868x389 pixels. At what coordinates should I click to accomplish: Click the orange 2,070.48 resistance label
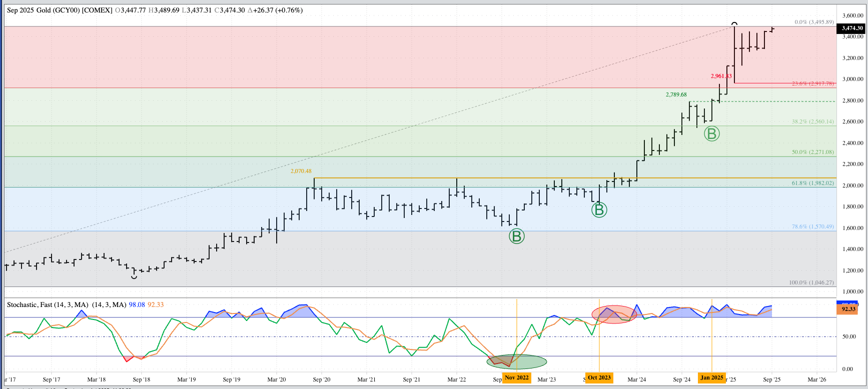point(301,171)
